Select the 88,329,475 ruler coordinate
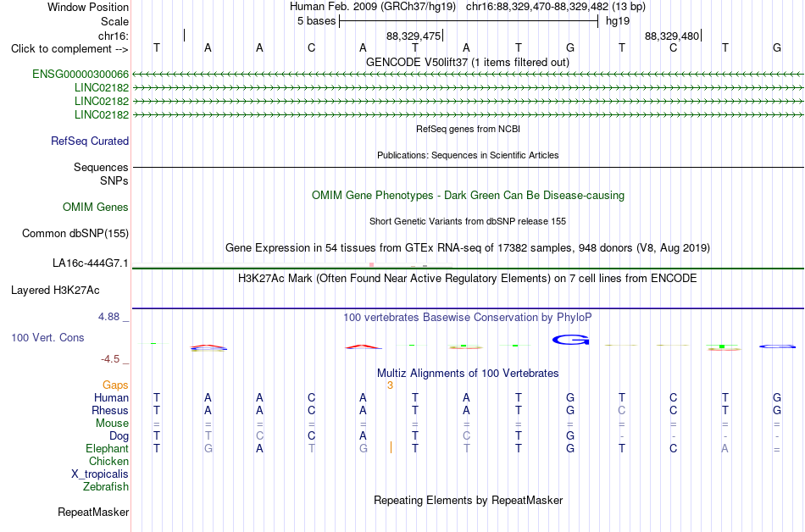805x532 pixels. click(414, 36)
